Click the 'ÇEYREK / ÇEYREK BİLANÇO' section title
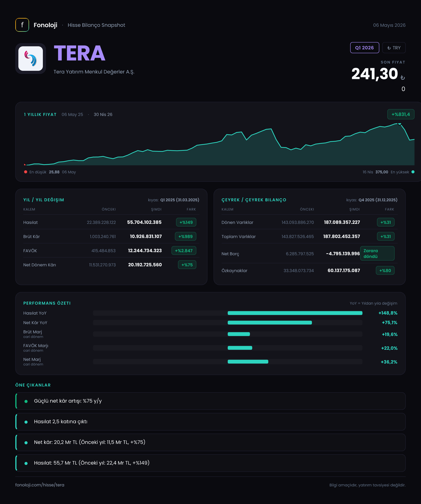This screenshot has width=421, height=504. (254, 200)
